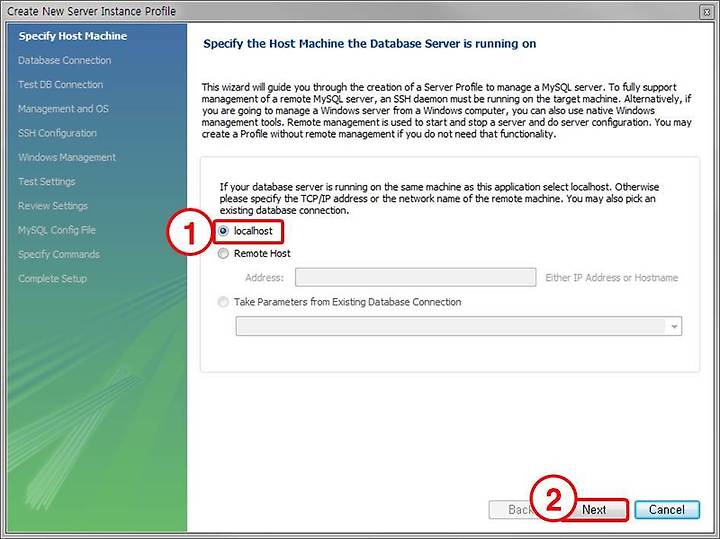Click the remote host Address input field
This screenshot has height=539, width=720.
tap(415, 277)
